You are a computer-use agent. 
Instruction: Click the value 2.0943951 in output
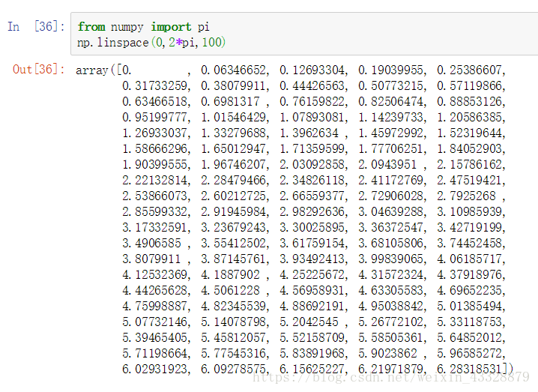pos(387,164)
